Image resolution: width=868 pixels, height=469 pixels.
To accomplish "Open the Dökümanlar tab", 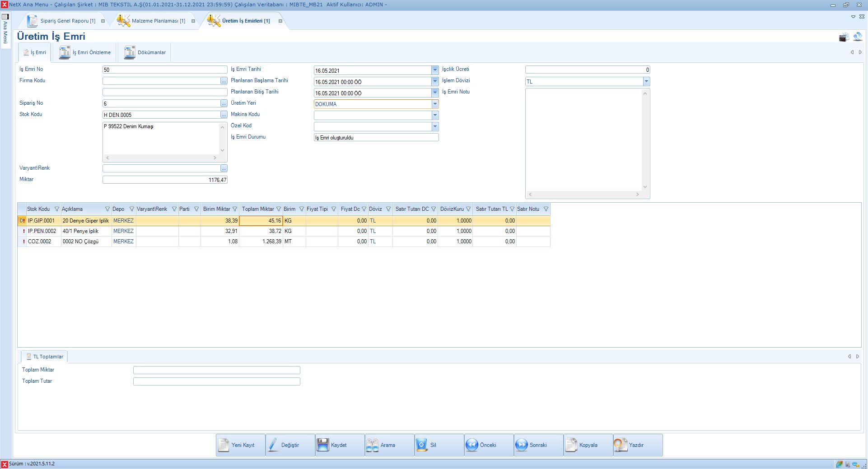I will pyautogui.click(x=145, y=52).
